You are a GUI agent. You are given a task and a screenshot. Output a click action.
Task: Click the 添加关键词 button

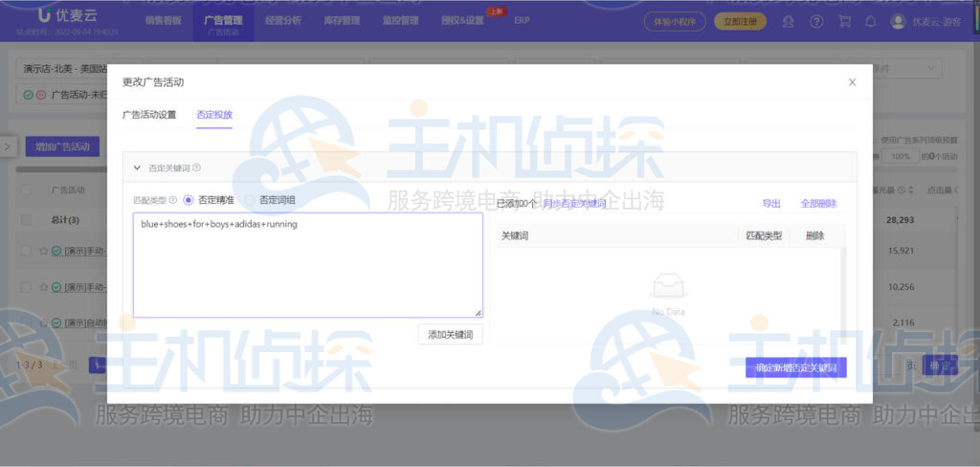[x=450, y=334]
